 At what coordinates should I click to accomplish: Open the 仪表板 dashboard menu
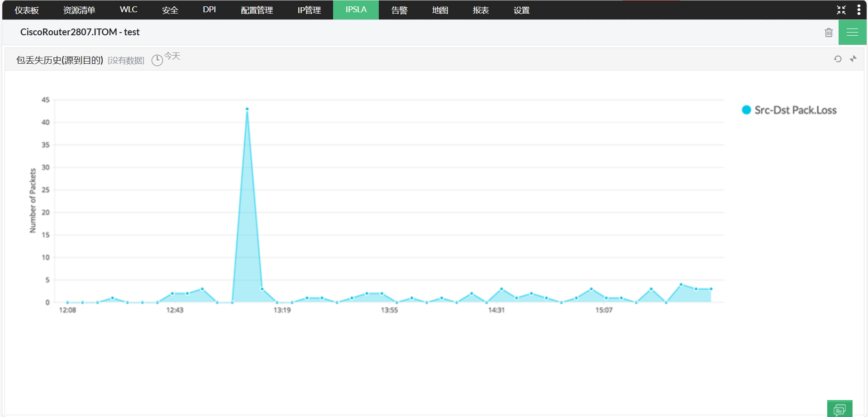point(27,10)
